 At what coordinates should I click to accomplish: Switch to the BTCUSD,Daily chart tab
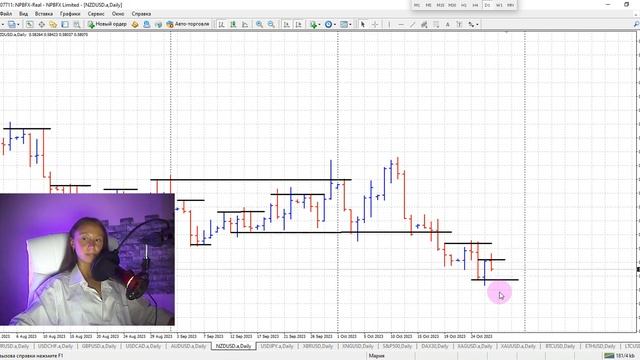[560, 346]
